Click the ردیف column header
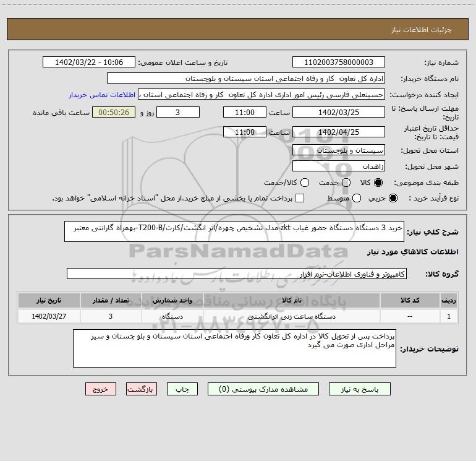This screenshot has width=476, height=461. point(449,300)
